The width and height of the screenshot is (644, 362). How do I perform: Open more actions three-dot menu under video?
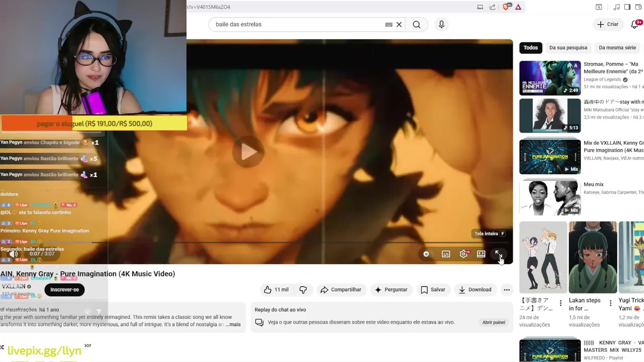click(507, 290)
